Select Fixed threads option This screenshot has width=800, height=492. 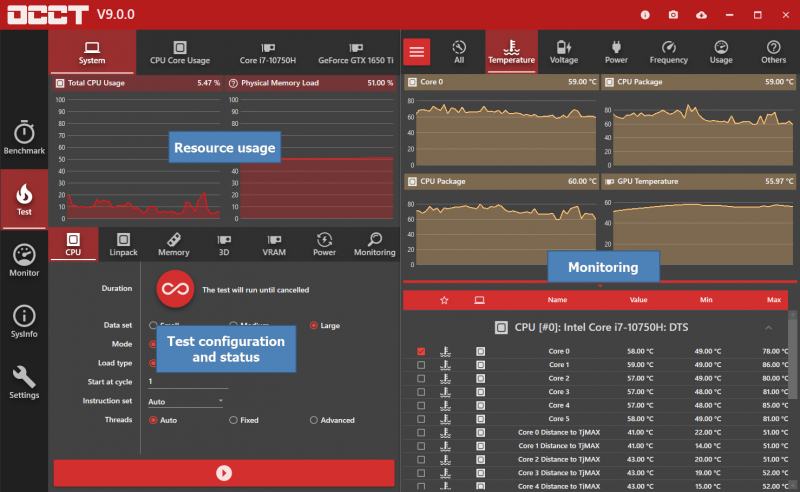click(x=244, y=420)
